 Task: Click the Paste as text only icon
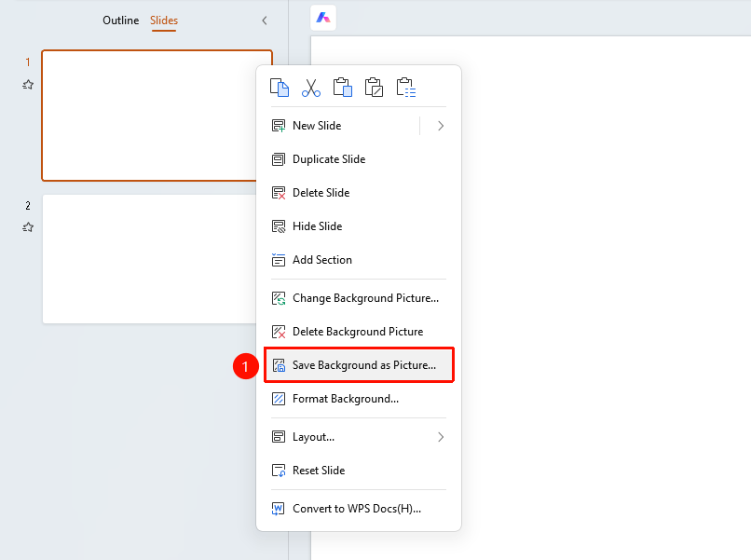374,88
